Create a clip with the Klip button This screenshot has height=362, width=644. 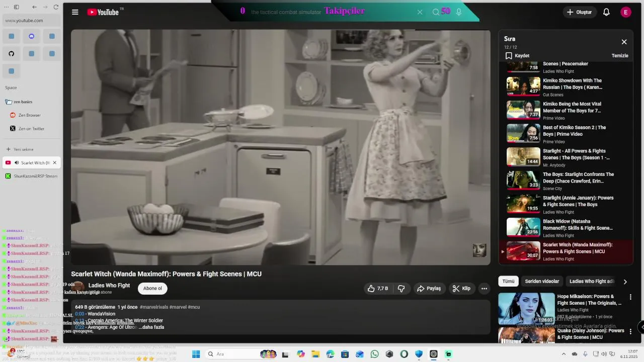tap(461, 289)
